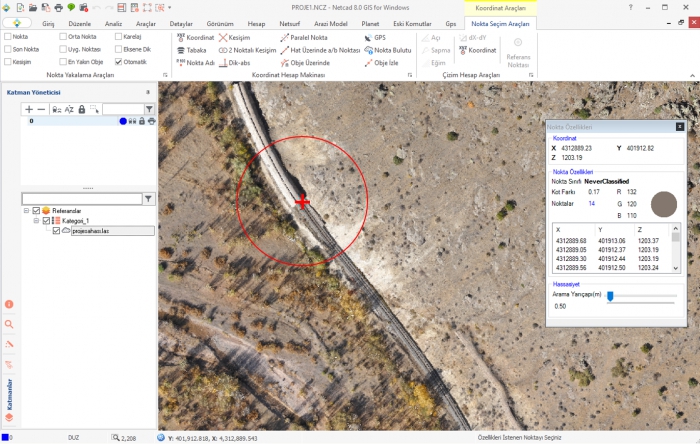The width and height of the screenshot is (700, 444).
Task: Open the layer list filter button
Action: pyautogui.click(x=149, y=109)
